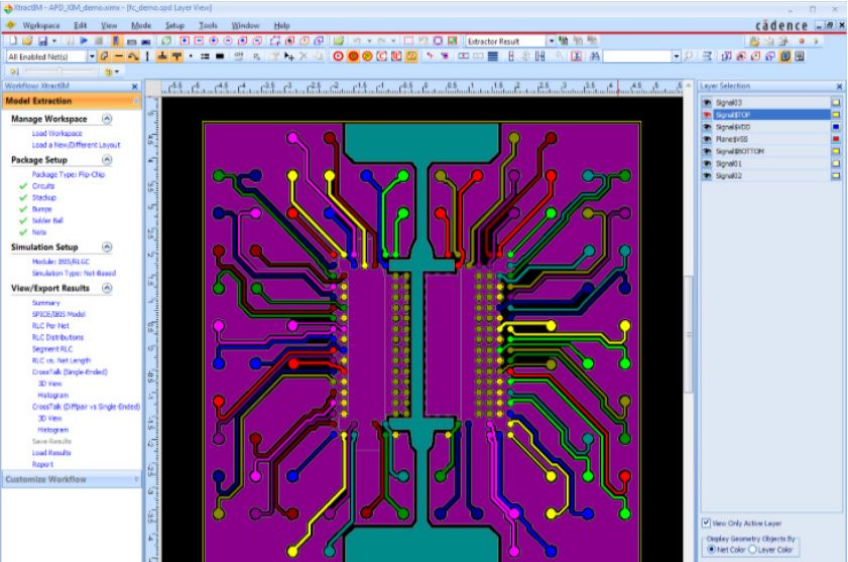Click the magnifier search icon beside find box
Viewport: 848px width, 562px height.
pyautogui.click(x=688, y=56)
